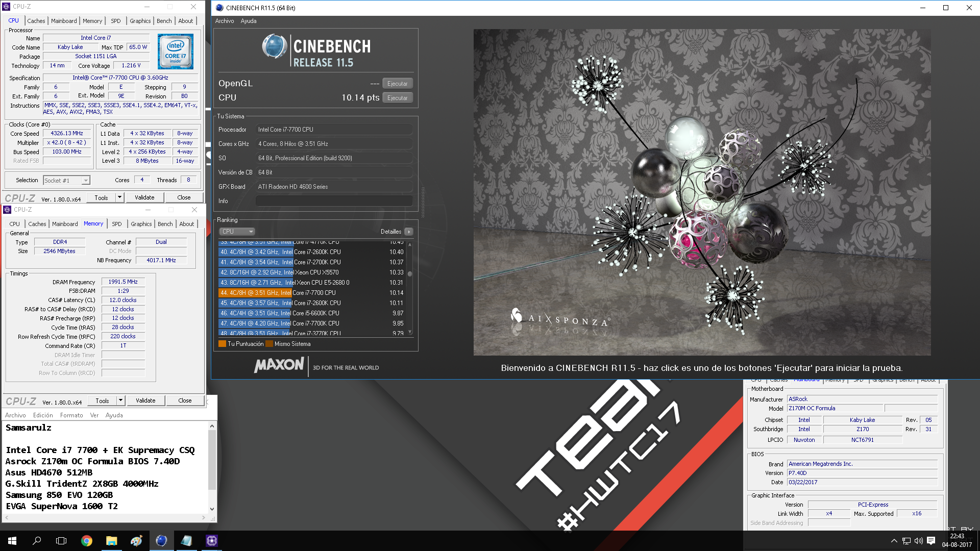Image resolution: width=980 pixels, height=551 pixels.
Task: Click the orange Tu Puntuación legend swatch
Action: [222, 344]
